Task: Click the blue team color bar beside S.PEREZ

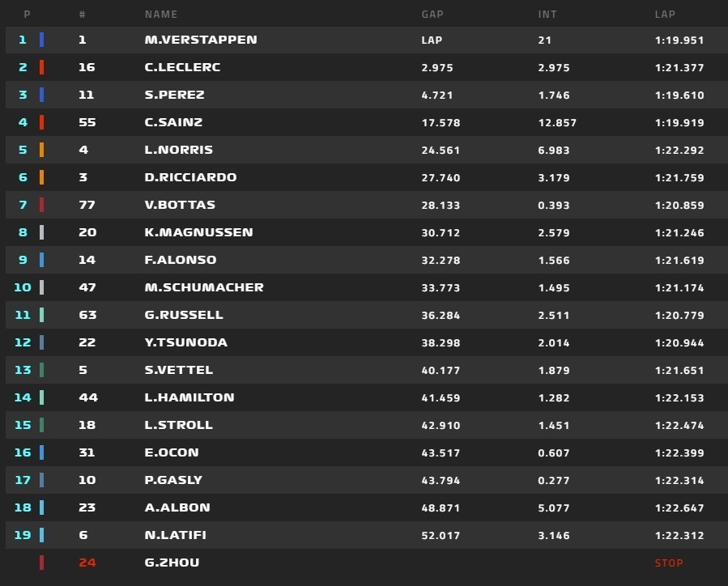Action: click(x=42, y=95)
